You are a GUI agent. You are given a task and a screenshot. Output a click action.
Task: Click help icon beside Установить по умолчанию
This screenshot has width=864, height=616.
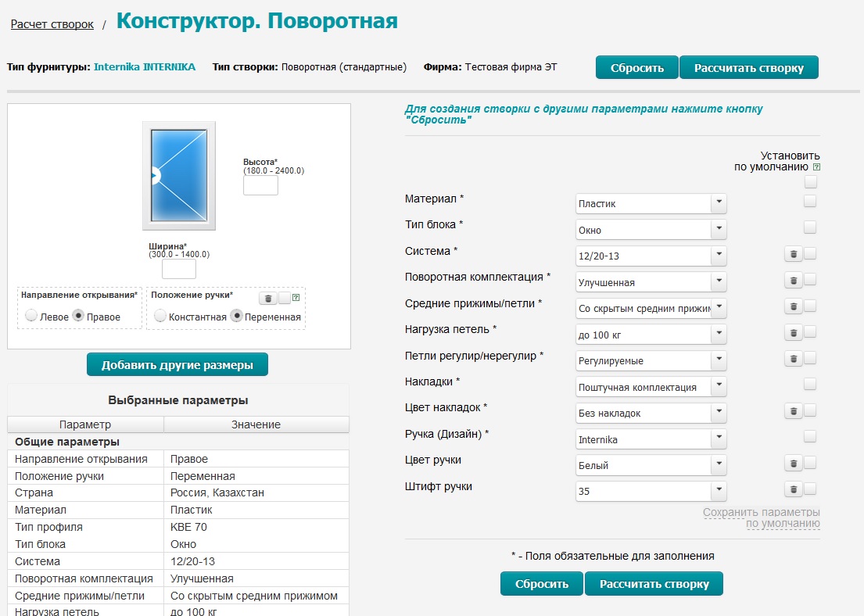coord(816,167)
